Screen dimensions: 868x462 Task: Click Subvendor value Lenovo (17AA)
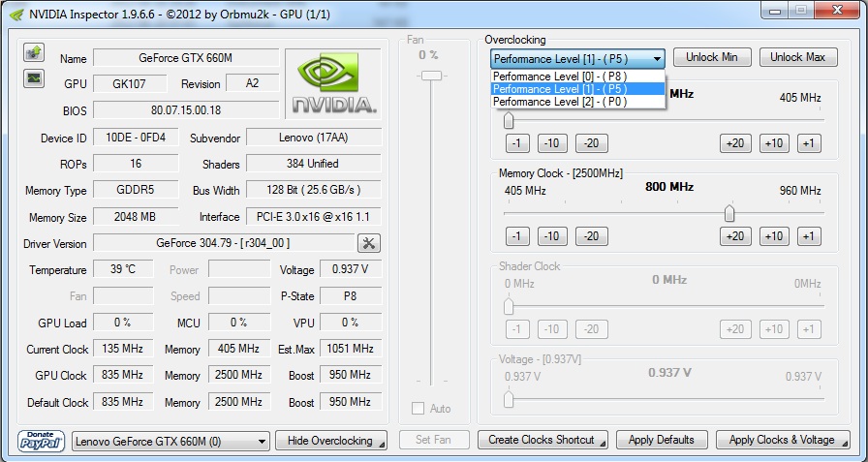tap(314, 138)
